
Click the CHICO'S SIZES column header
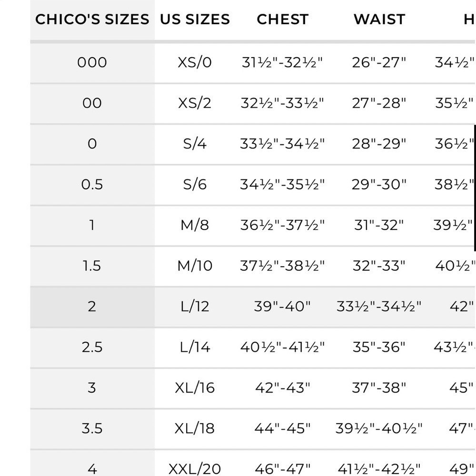(92, 20)
